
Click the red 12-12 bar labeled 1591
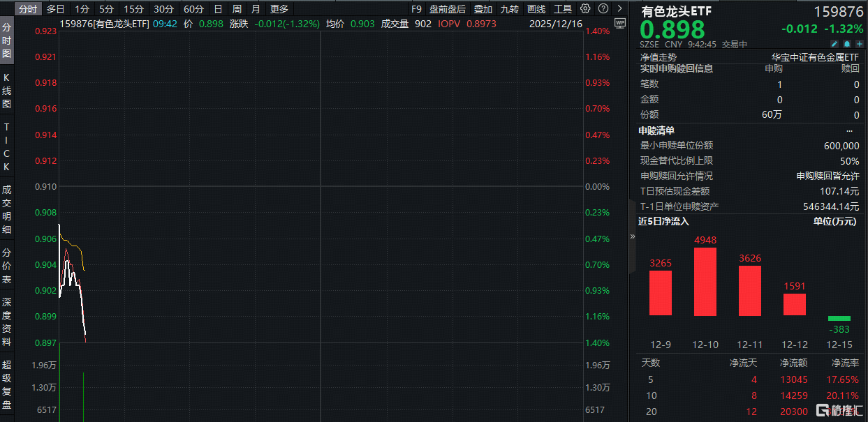[795, 304]
